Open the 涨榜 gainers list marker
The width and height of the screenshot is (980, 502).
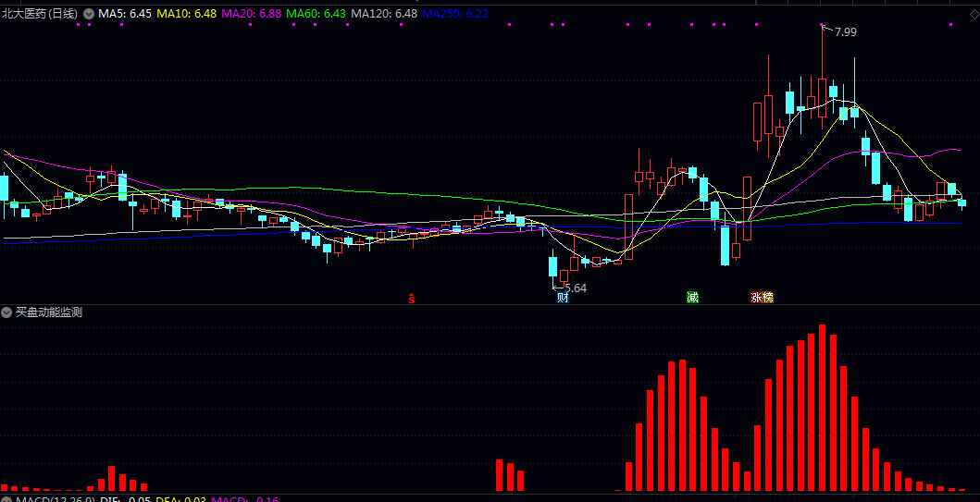point(762,298)
